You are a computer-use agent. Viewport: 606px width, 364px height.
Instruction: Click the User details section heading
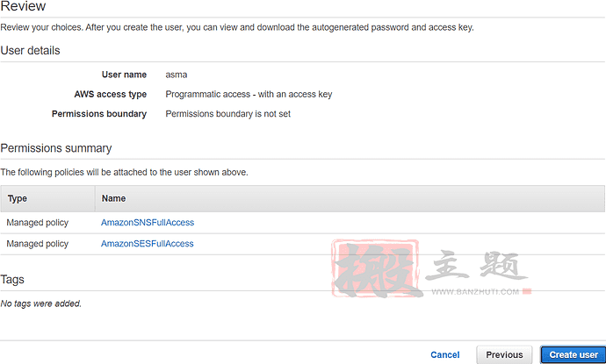pyautogui.click(x=30, y=51)
